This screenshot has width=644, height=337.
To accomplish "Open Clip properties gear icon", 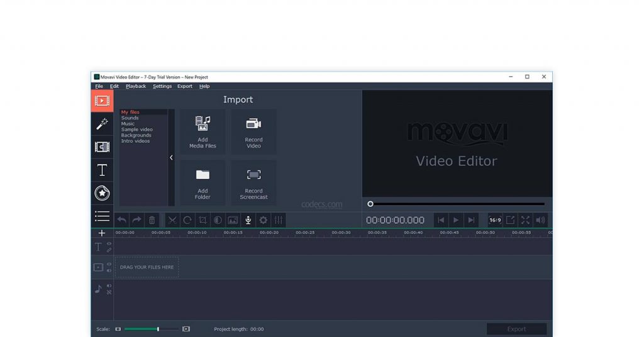I will tap(264, 220).
